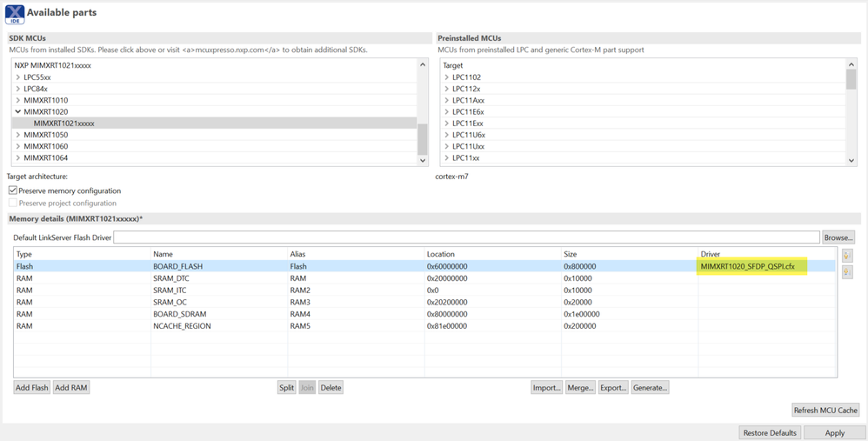Click the Merge... button
Screen dimensions: 868x441
click(x=580, y=387)
